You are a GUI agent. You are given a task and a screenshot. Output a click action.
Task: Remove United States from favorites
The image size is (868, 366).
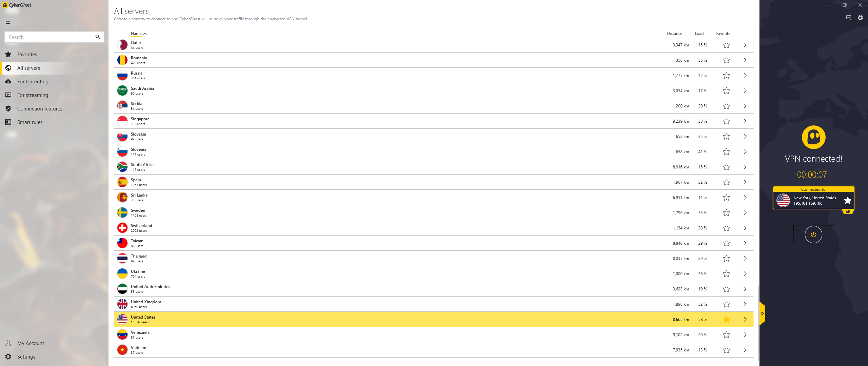(726, 319)
